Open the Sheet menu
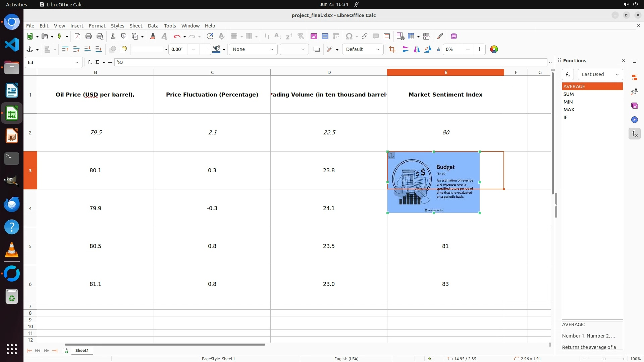 pos(136,26)
